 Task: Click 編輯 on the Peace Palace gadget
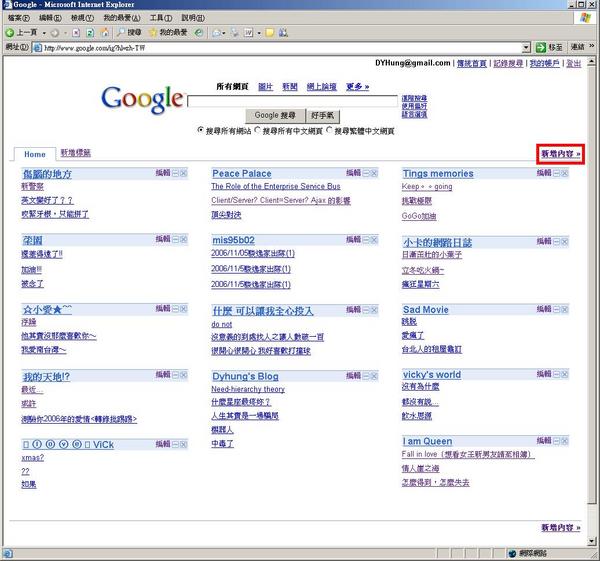(354, 173)
